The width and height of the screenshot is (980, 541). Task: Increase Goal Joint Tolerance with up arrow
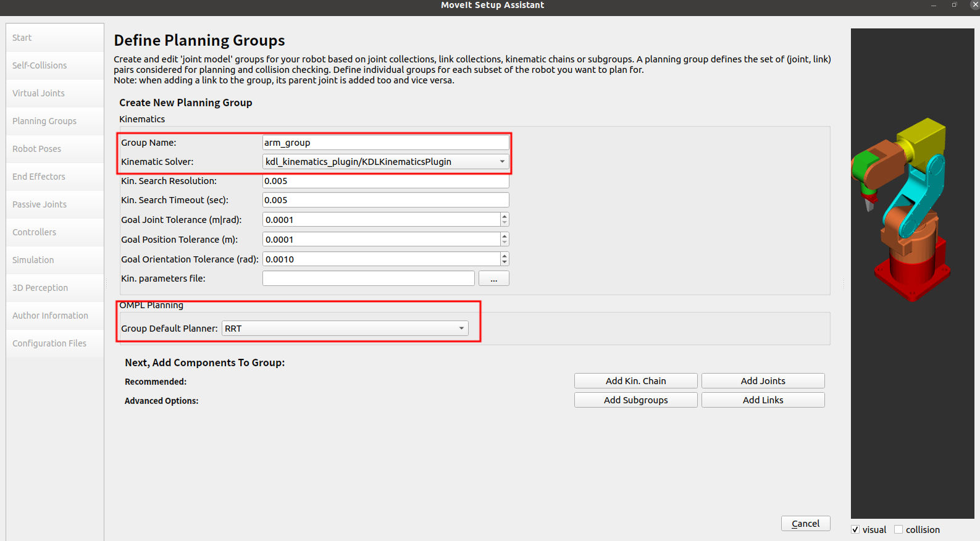click(x=505, y=216)
